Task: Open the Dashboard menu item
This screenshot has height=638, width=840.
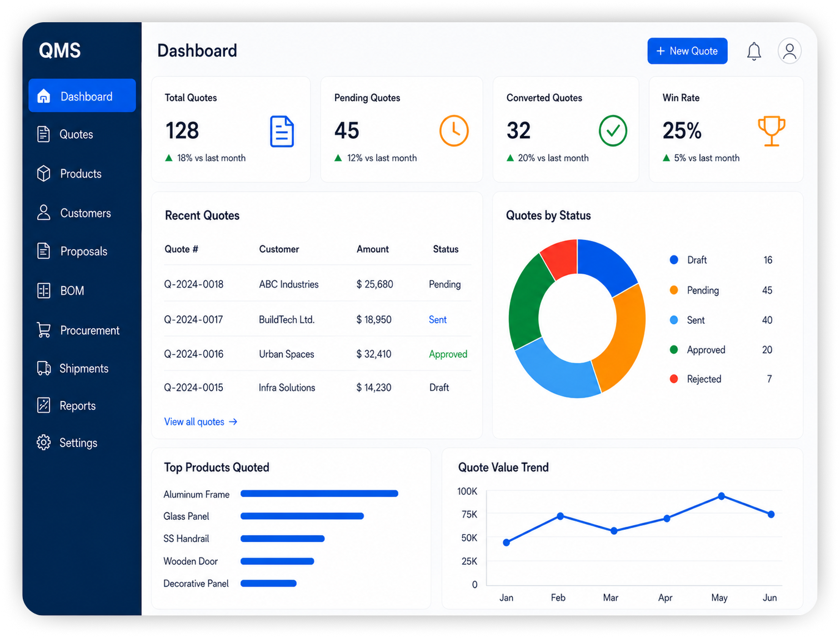Action: tap(82, 96)
